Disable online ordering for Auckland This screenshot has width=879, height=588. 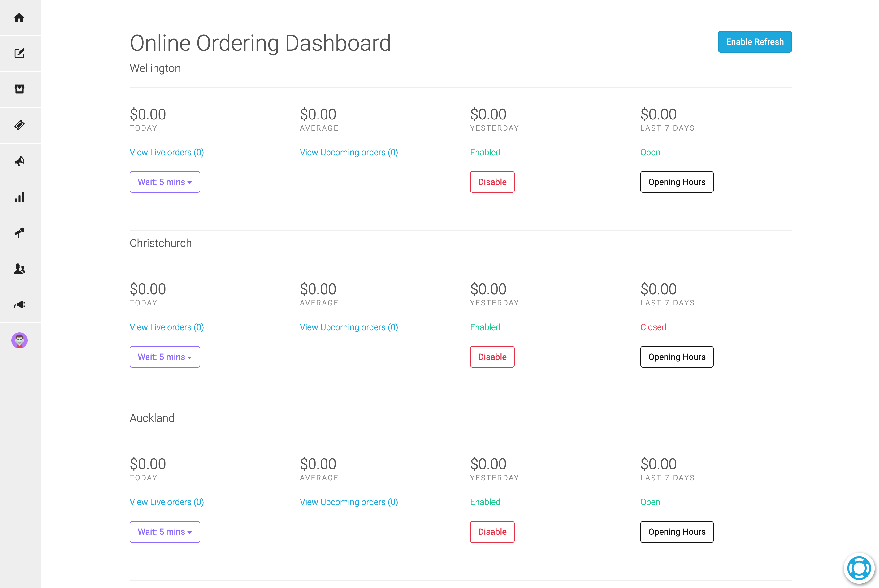(492, 532)
